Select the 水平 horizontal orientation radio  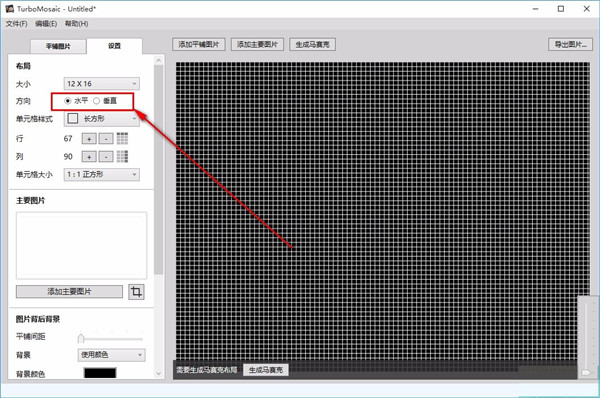point(68,101)
